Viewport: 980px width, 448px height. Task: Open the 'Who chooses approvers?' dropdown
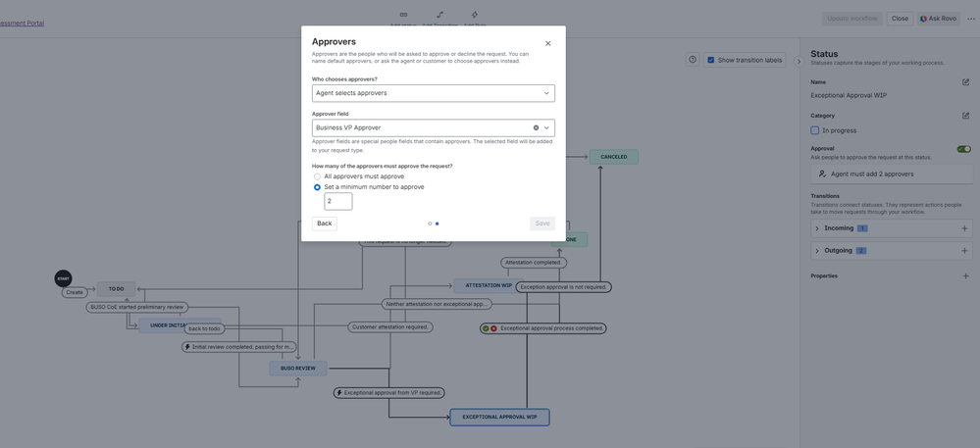pyautogui.click(x=434, y=93)
